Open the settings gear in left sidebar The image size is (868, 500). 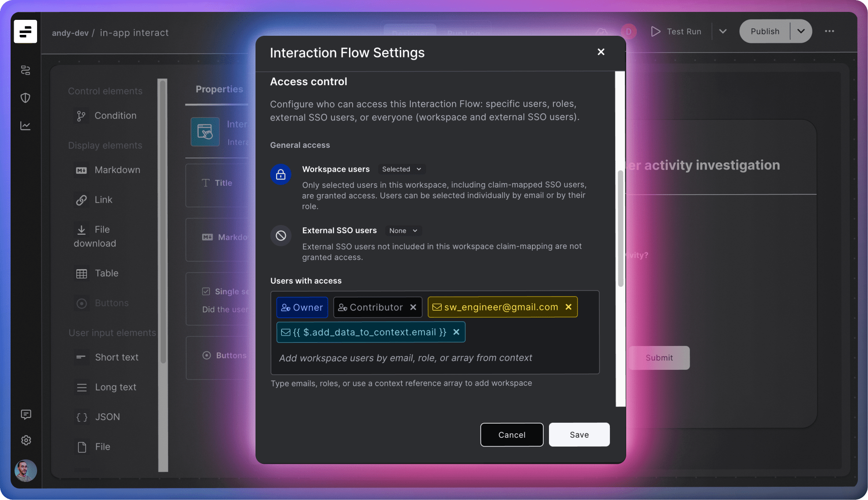click(26, 440)
